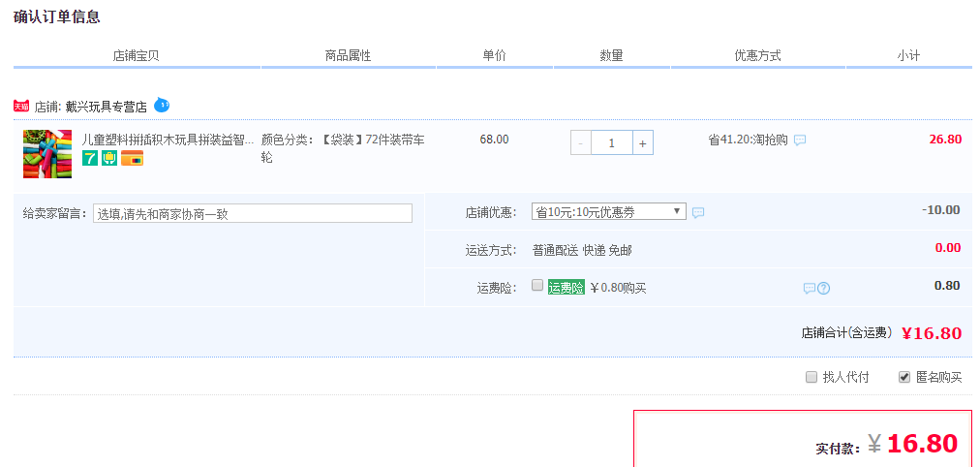Click the Tmall shop logo icon
The height and width of the screenshot is (467, 980).
coord(21,107)
